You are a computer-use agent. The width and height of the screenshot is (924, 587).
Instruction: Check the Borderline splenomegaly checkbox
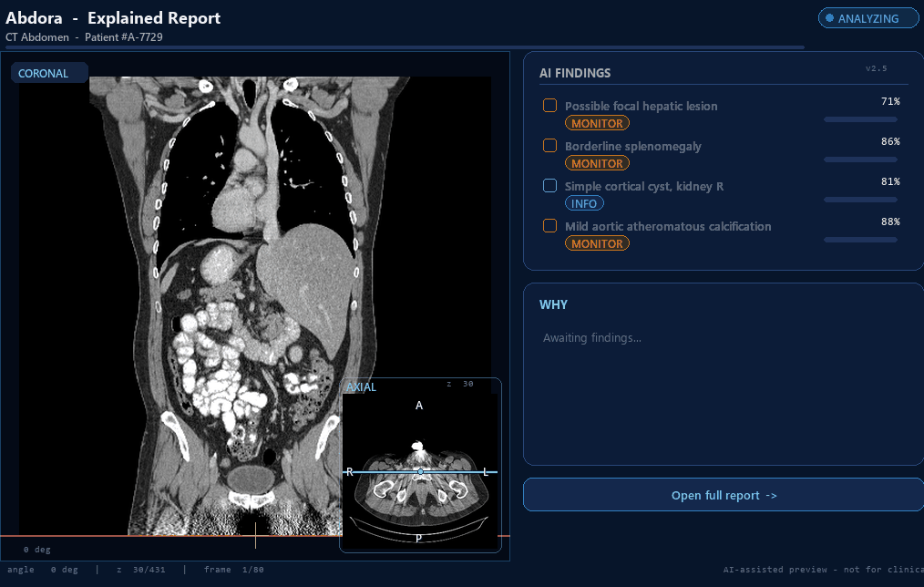[x=549, y=146]
